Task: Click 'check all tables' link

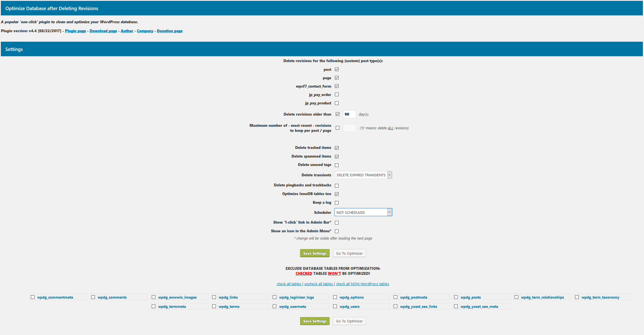Action: tap(289, 284)
